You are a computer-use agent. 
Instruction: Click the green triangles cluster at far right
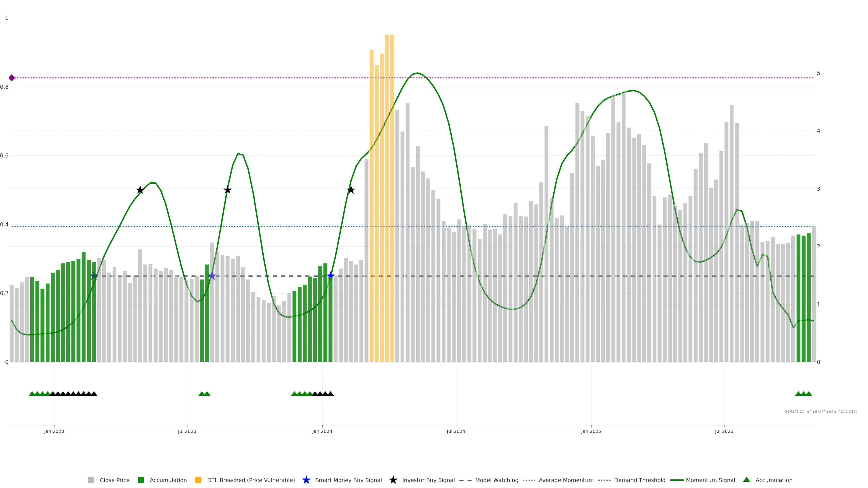click(x=803, y=394)
